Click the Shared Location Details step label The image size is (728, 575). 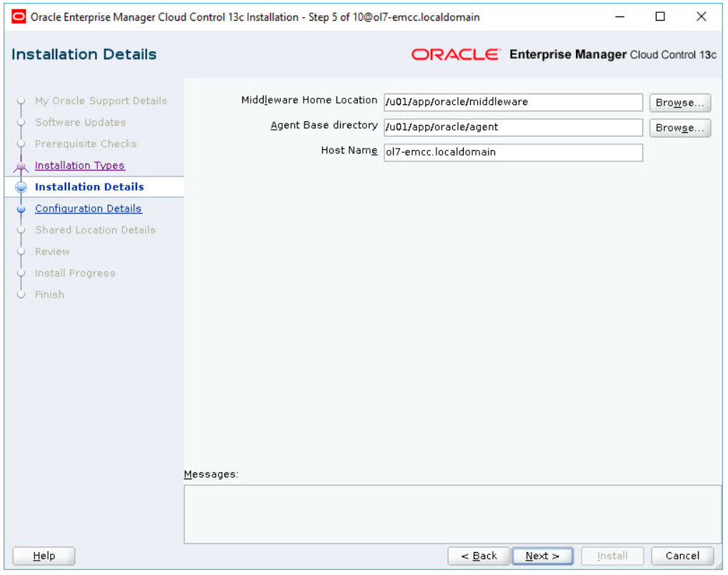pyautogui.click(x=95, y=230)
